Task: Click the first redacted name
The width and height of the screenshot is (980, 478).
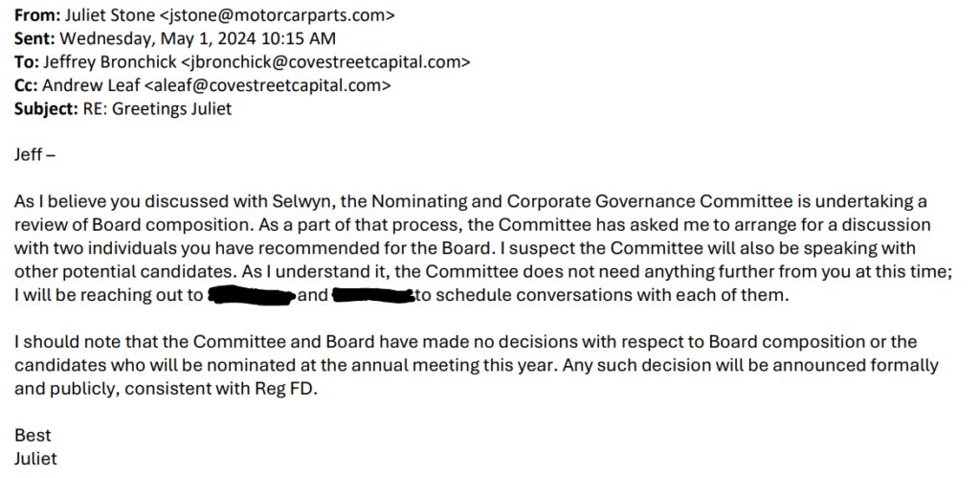Action: [251, 295]
